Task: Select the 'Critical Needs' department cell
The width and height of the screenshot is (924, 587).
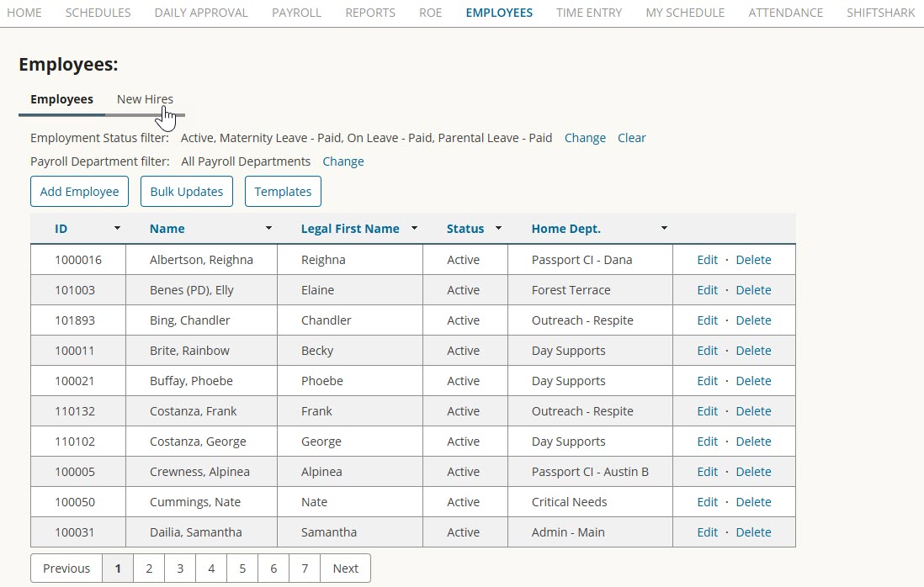Action: [x=591, y=502]
